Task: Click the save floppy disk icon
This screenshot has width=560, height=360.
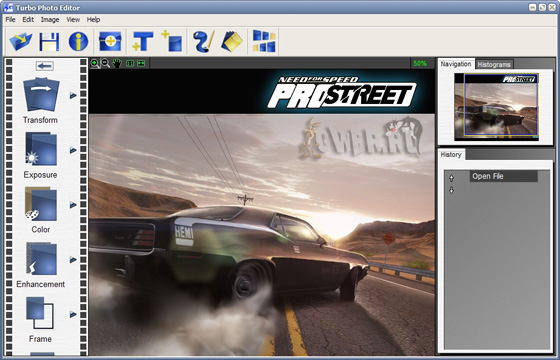Action: coord(49,41)
